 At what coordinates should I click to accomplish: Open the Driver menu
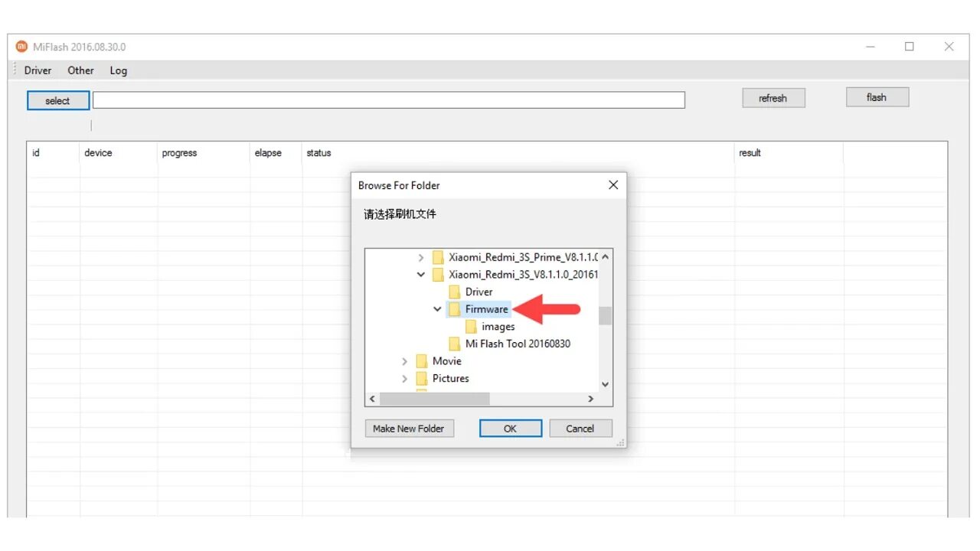click(x=38, y=70)
